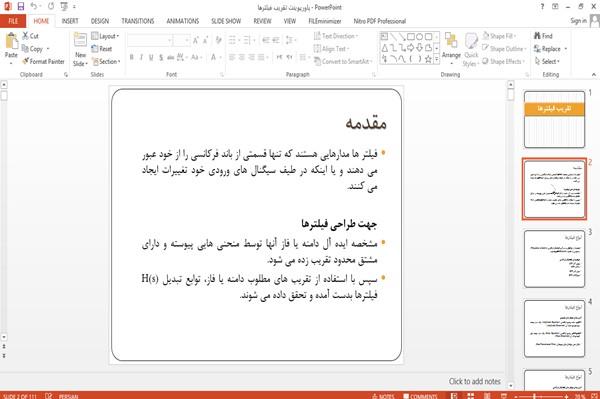The width and height of the screenshot is (600, 399).
Task: Switch to the ANIMATIONS tab
Action: 183,21
